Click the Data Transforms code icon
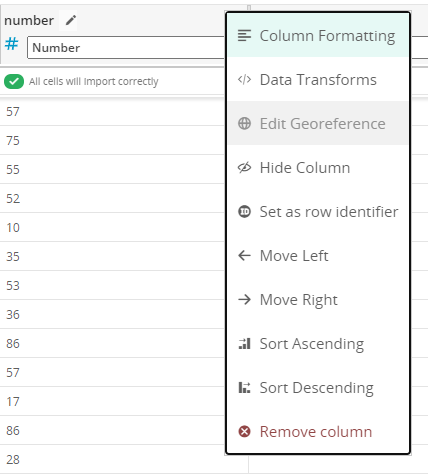 (244, 80)
